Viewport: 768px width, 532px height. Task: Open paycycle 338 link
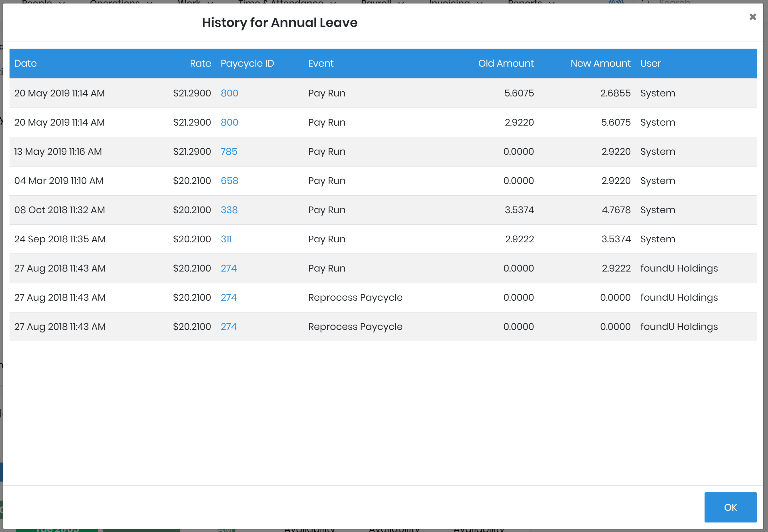pos(229,210)
